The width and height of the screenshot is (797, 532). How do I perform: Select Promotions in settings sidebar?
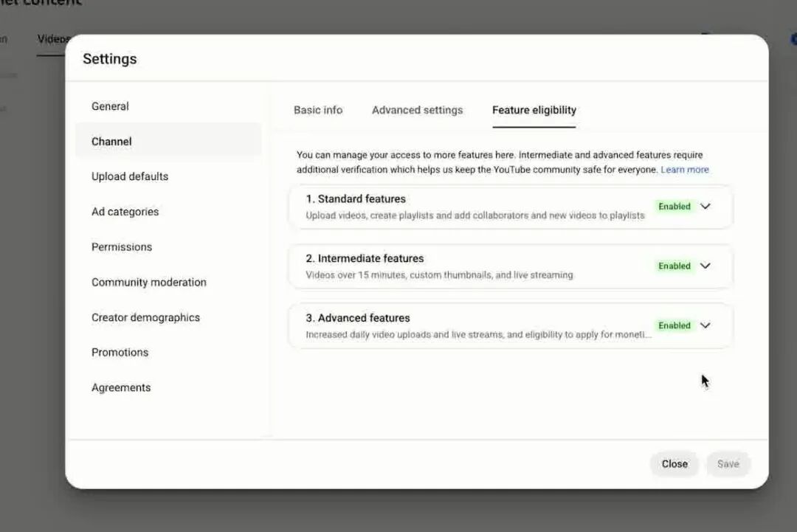click(120, 352)
